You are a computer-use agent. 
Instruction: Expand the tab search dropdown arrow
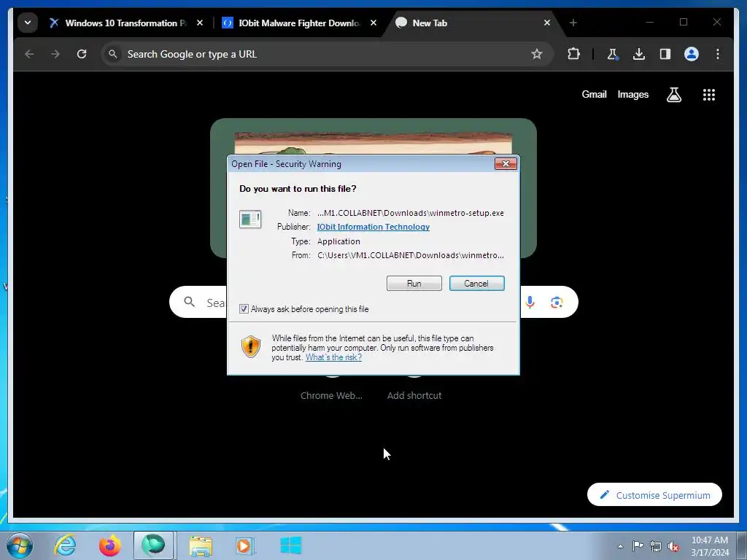28,23
